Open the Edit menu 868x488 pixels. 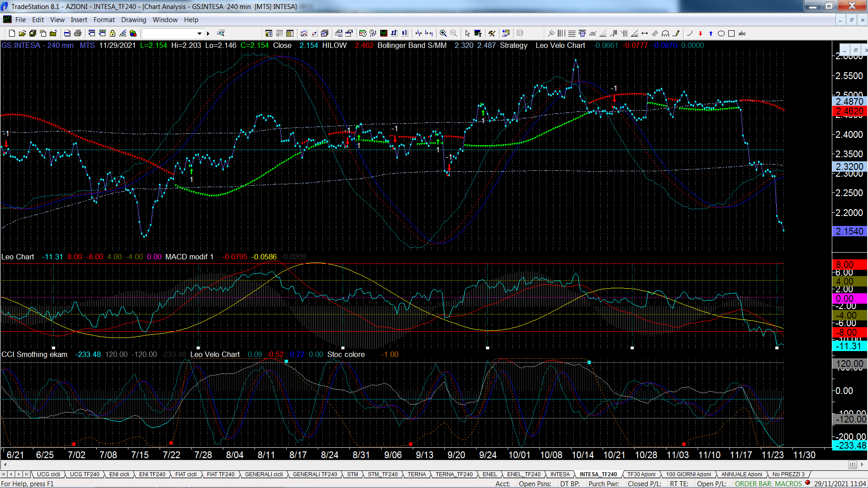pos(38,20)
